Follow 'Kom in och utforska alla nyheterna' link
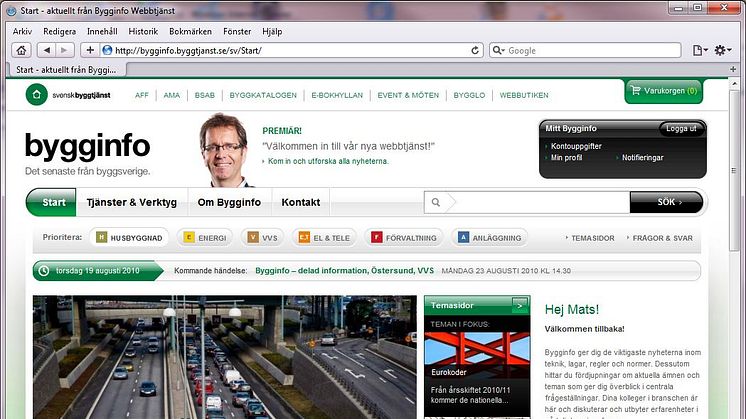746x419 pixels. tap(328, 161)
